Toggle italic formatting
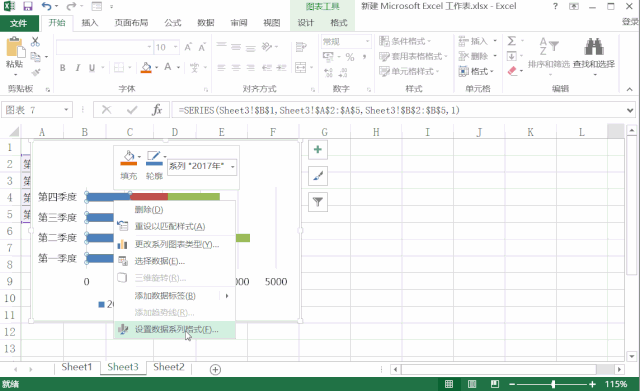Image resolution: width=640 pixels, height=391 pixels. [x=77, y=68]
